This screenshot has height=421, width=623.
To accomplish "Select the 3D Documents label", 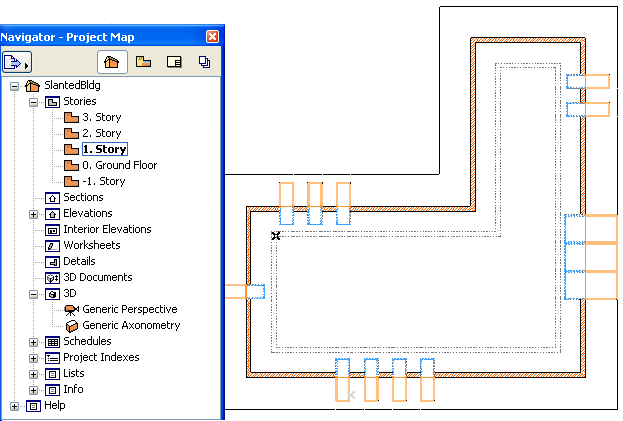I will tap(98, 277).
